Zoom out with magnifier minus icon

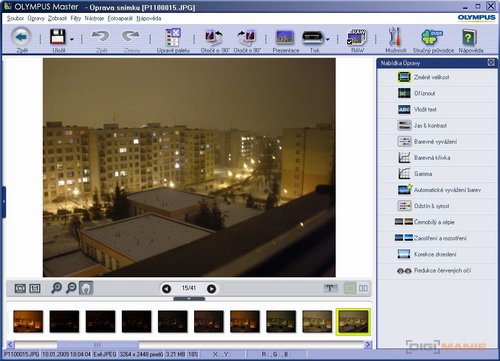[71, 288]
